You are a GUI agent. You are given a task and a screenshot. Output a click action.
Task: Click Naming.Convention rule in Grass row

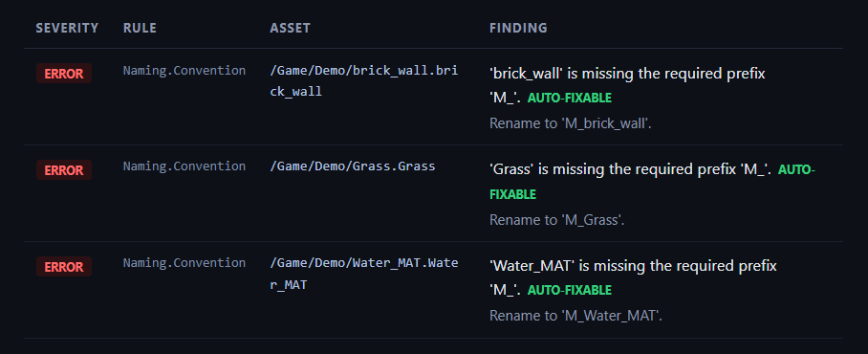pos(184,166)
